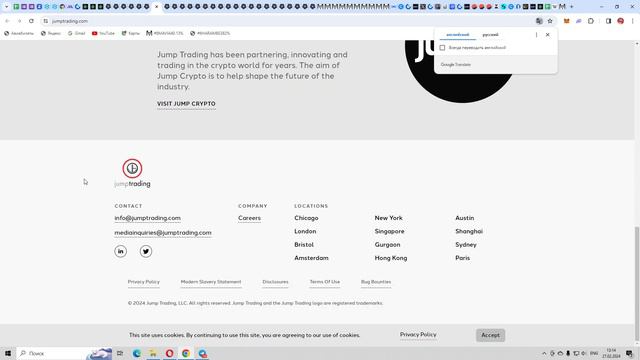640x360 pixels.
Task: Launch Microsoft Edge from taskbar
Action: pyautogui.click(x=137, y=353)
